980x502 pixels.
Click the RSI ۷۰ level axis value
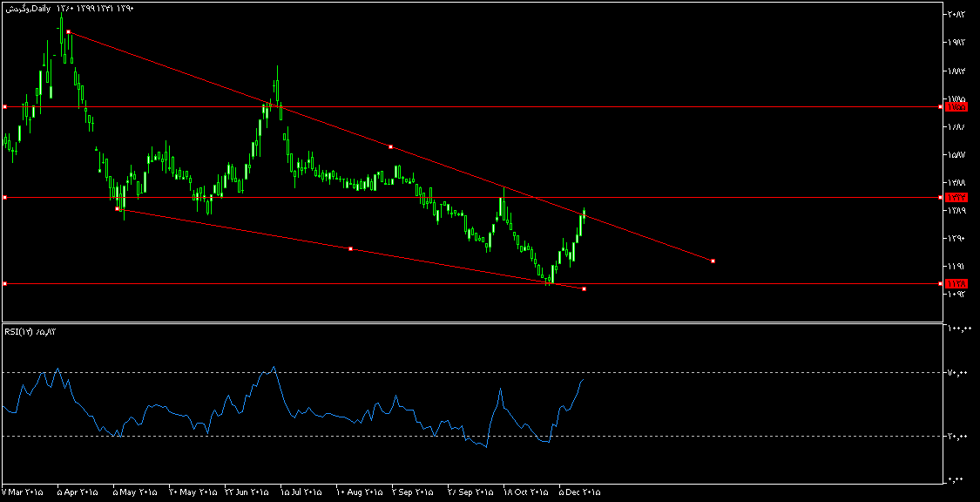959,373
